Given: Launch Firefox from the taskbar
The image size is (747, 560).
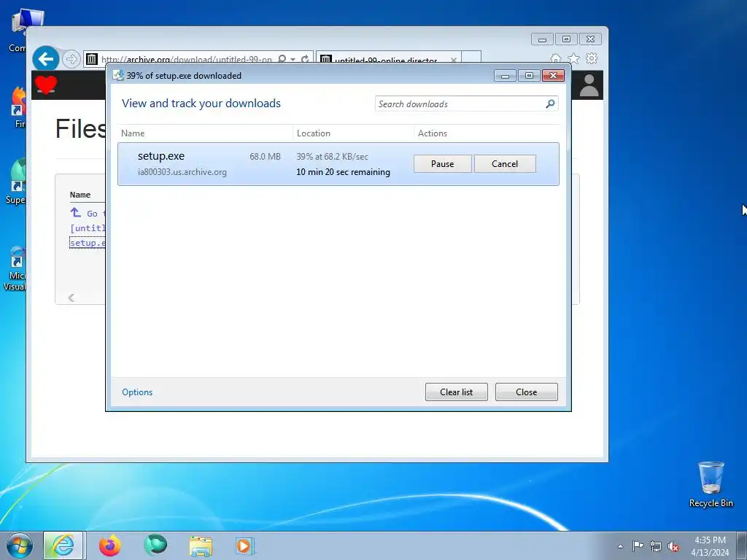Looking at the screenshot, I should [109, 545].
